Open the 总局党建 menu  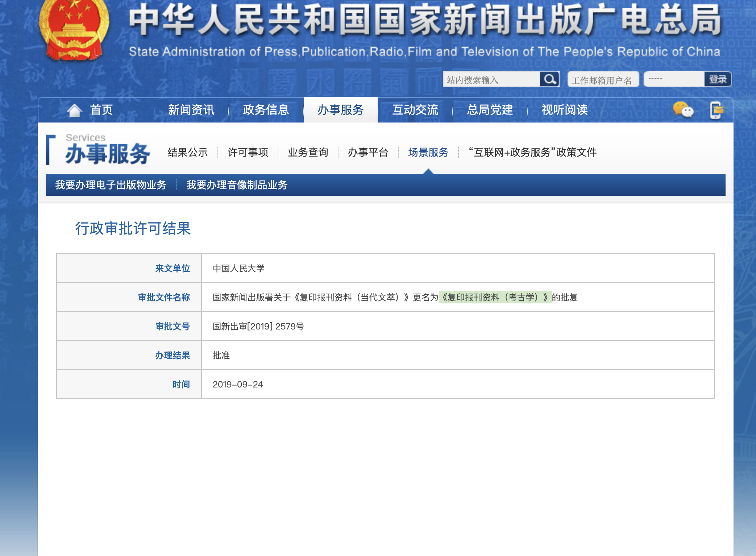coord(490,110)
